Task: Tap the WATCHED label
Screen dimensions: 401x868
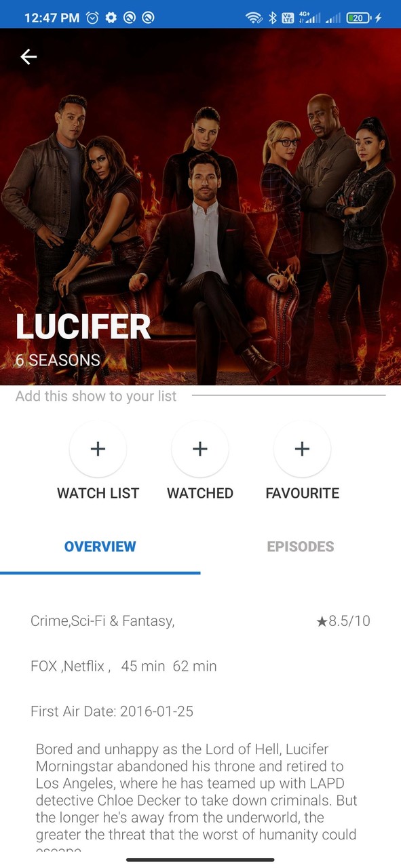Action: point(200,494)
